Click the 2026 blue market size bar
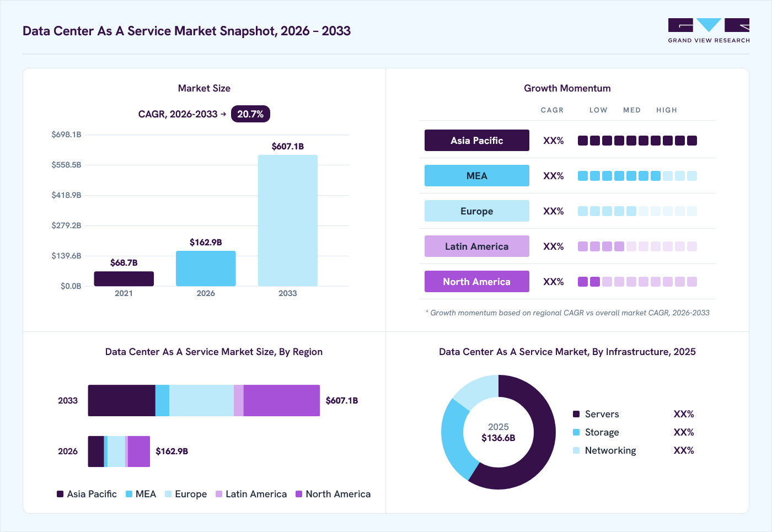The height and width of the screenshot is (532, 772). 206,268
